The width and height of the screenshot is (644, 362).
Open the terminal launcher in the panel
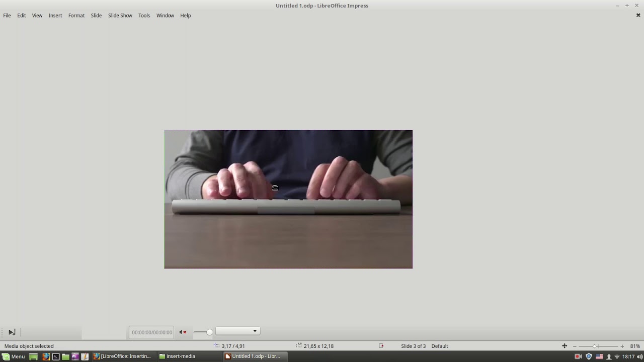point(56,356)
